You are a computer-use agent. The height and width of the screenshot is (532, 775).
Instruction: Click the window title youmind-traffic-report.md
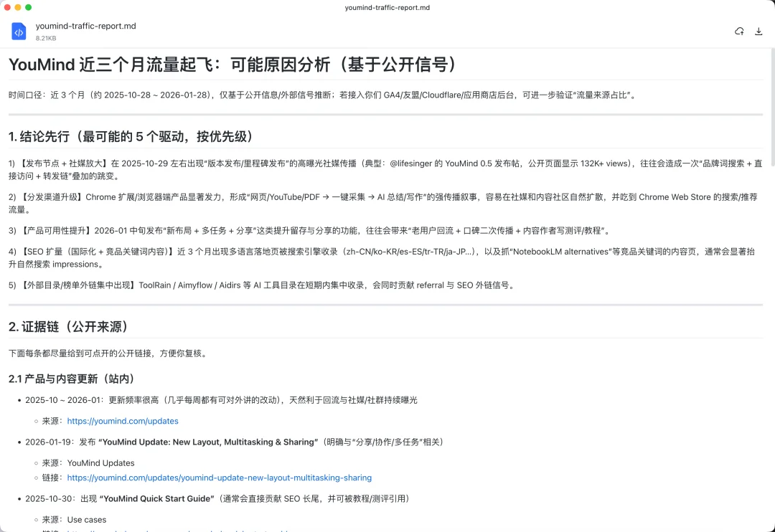click(x=387, y=8)
